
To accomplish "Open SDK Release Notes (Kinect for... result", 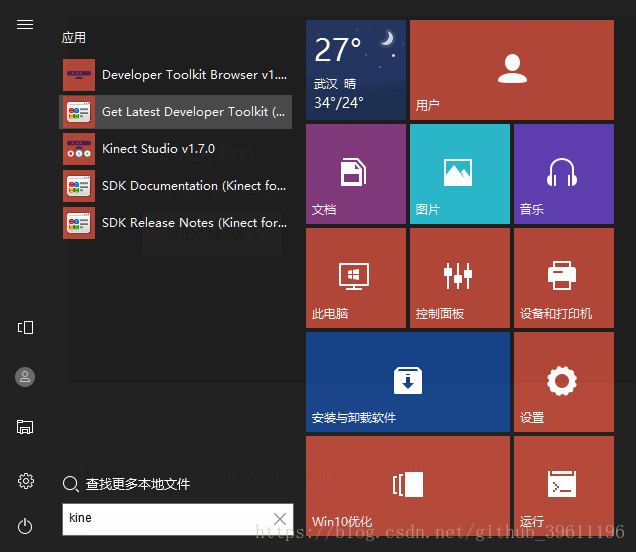I will pyautogui.click(x=175, y=223).
